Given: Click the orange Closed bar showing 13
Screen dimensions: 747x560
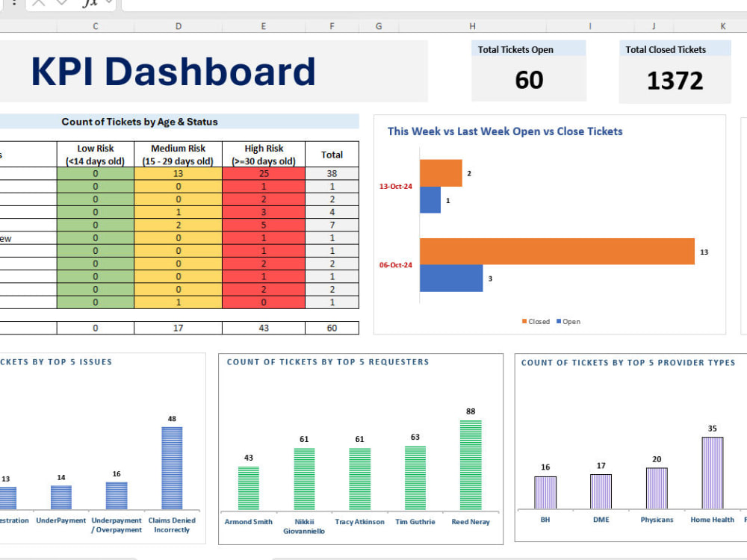Looking at the screenshot, I should [x=557, y=252].
